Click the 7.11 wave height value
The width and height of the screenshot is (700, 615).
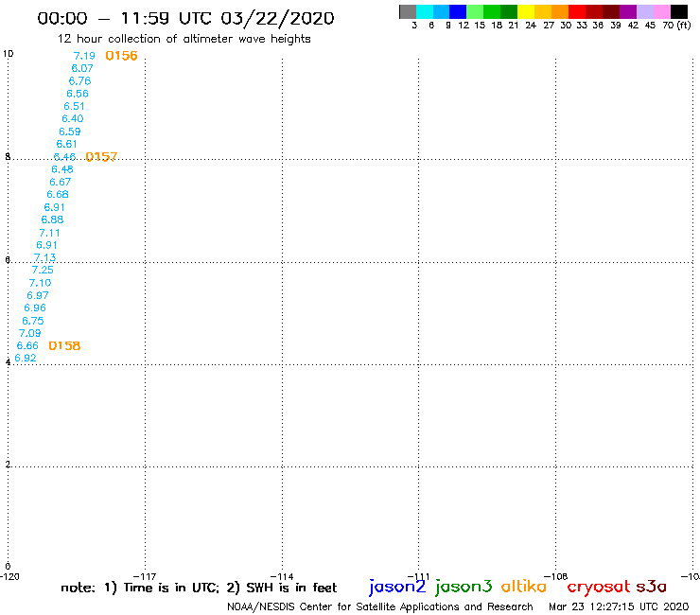[x=49, y=233]
